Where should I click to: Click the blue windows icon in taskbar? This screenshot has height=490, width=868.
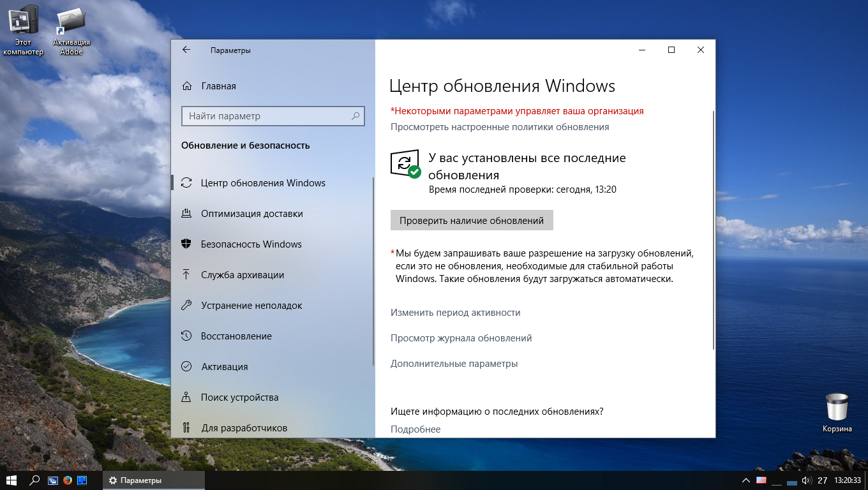(53, 480)
